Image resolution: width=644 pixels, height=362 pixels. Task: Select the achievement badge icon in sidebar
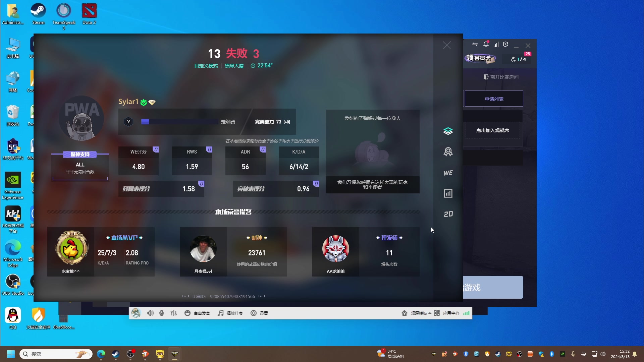448,152
